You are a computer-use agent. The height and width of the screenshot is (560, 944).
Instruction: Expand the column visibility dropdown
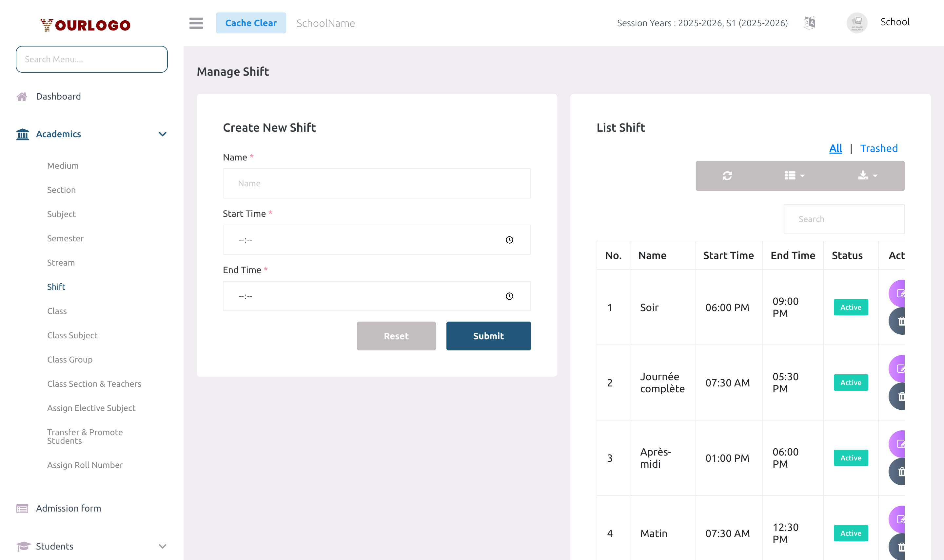[x=793, y=176]
